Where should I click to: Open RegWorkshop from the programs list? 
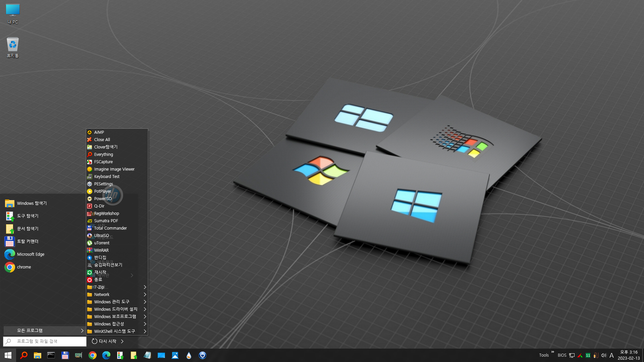tap(117, 214)
